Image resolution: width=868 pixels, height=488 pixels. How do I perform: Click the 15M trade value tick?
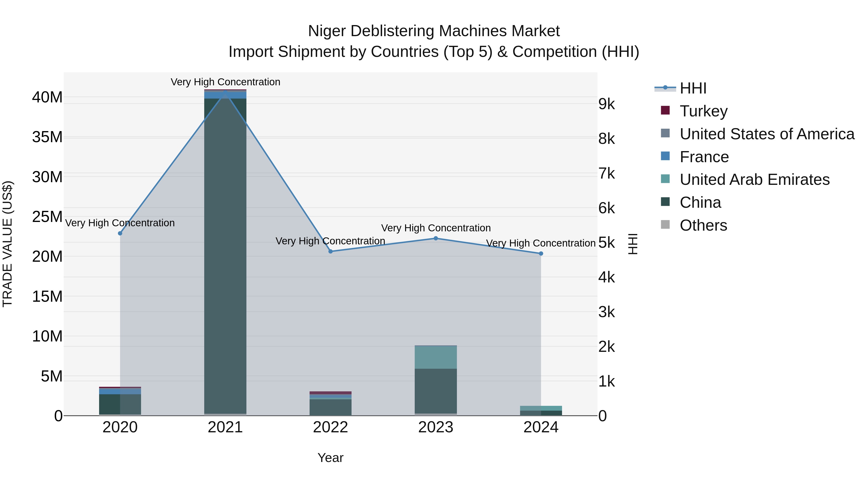pyautogui.click(x=47, y=296)
